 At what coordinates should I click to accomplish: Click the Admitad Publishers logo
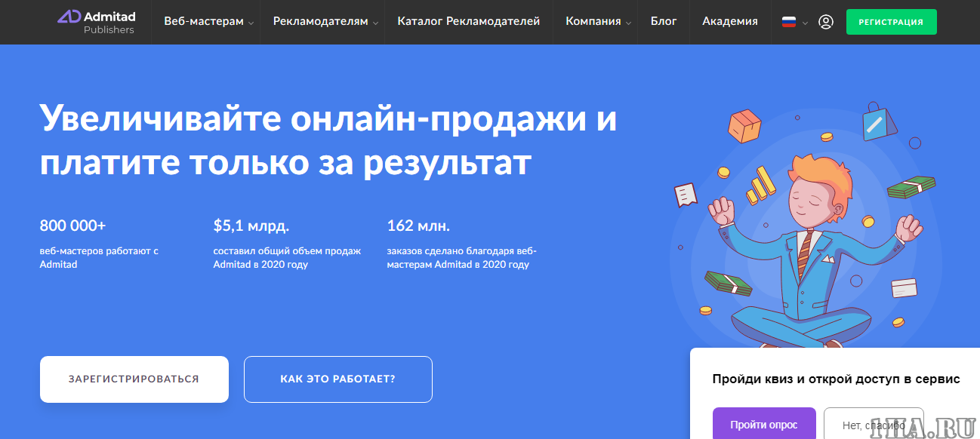click(x=96, y=22)
